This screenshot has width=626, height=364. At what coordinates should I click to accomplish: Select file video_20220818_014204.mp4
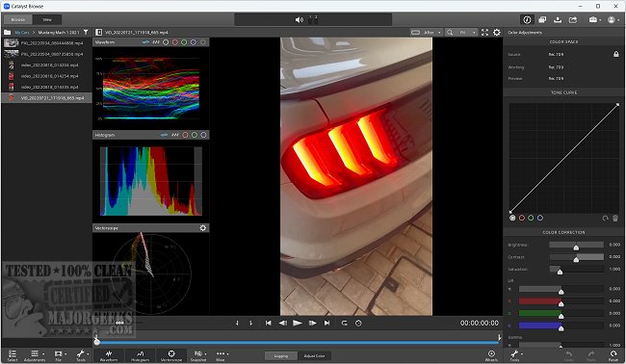[x=47, y=65]
